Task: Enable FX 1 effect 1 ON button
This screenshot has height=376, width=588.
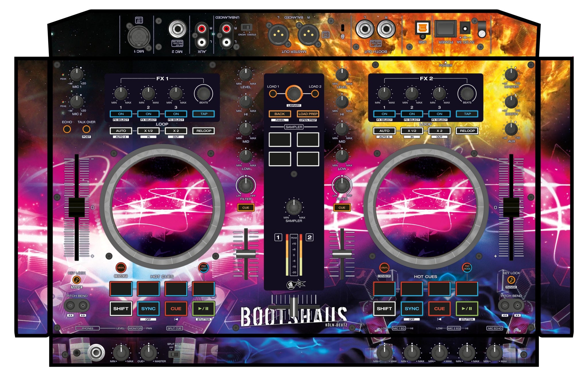Action: (121, 114)
